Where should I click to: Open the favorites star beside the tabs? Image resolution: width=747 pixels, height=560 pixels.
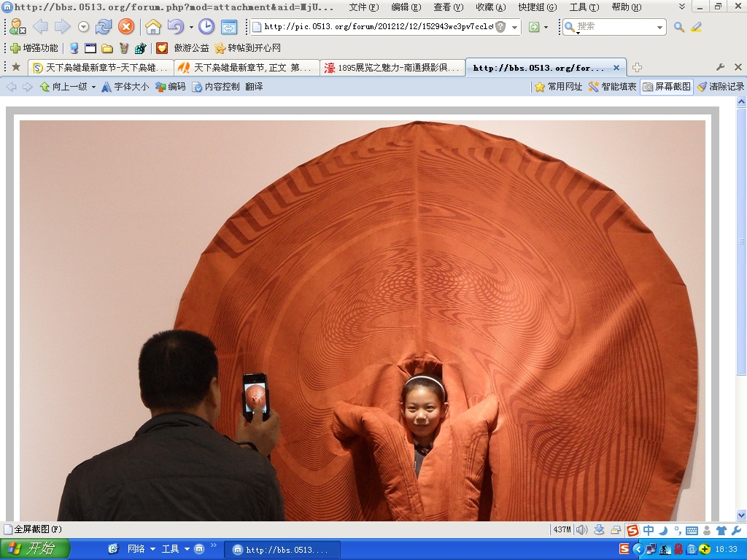point(16,67)
